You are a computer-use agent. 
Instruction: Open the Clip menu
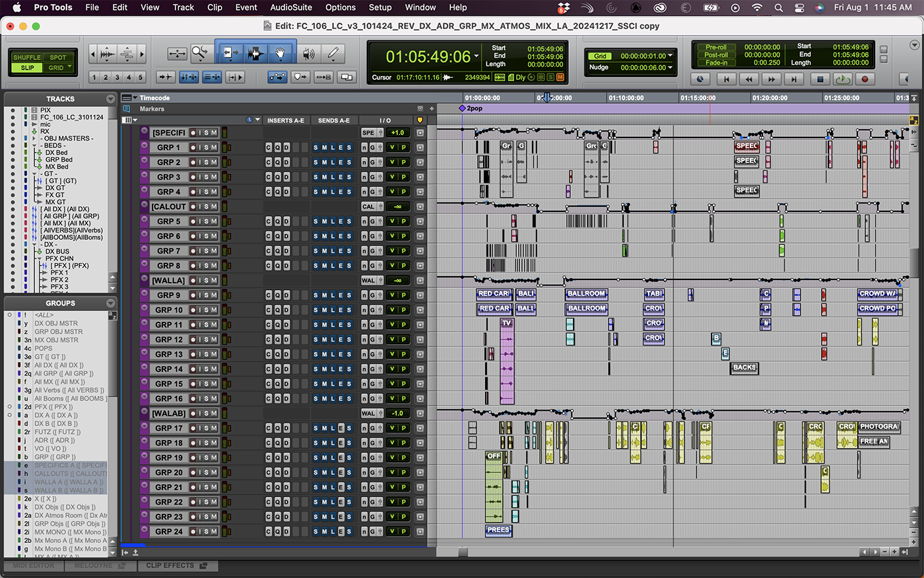(214, 7)
